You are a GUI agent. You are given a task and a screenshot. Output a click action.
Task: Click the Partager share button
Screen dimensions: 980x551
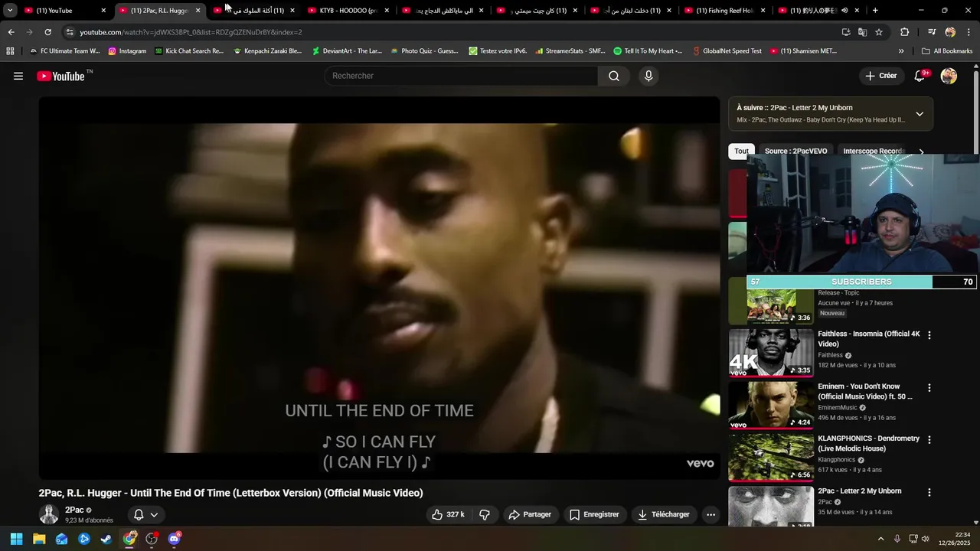point(530,514)
